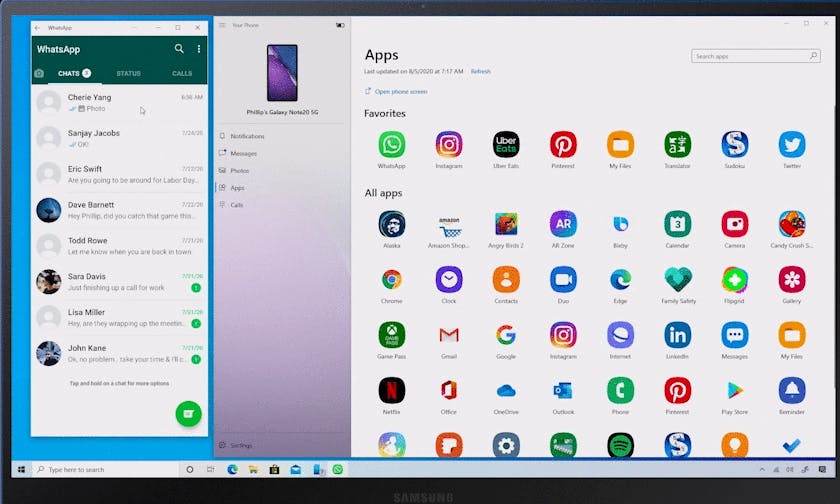Screen dimensions: 840x504
Task: Launch the Family Safety app
Action: point(678,280)
